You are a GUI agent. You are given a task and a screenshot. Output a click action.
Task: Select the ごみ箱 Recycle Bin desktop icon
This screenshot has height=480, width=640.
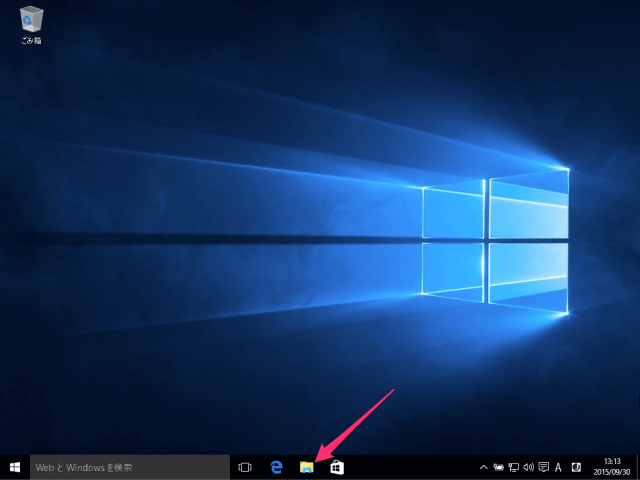pos(31,25)
